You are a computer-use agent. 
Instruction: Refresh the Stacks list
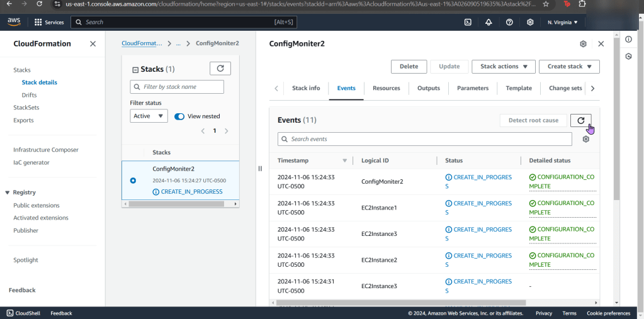[x=220, y=69]
